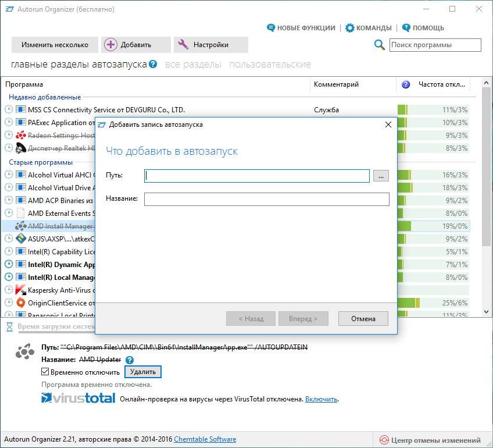
Task: Click the Включить link for VirusTotal
Action: (x=321, y=399)
